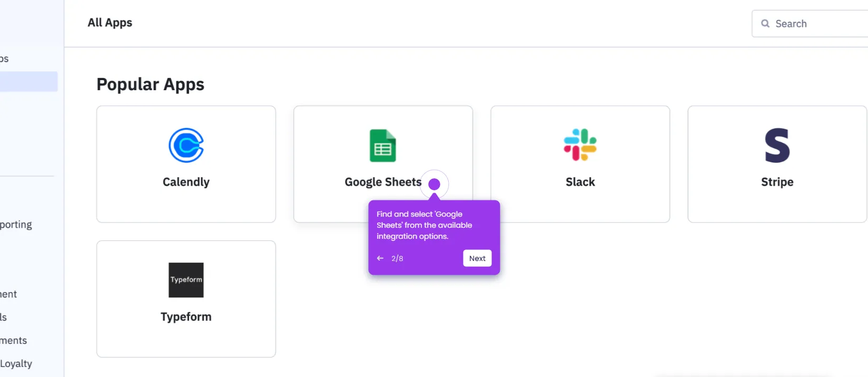Open the sidebar item ending in 'porting'
The image size is (868, 377).
16,225
